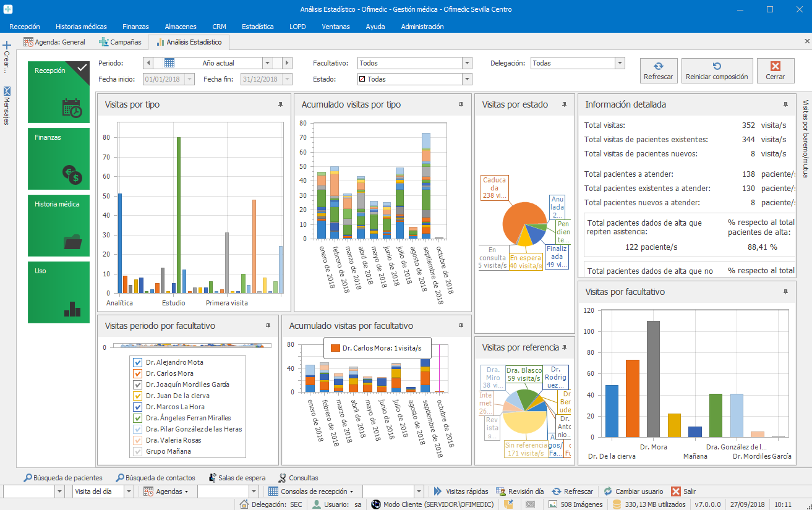Switch to the Campañas tab

[x=121, y=42]
